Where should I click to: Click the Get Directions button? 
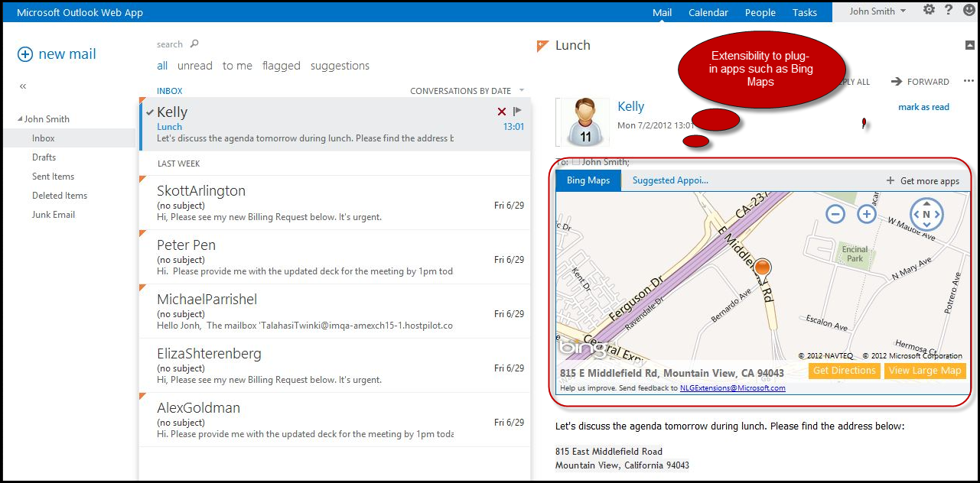click(845, 371)
